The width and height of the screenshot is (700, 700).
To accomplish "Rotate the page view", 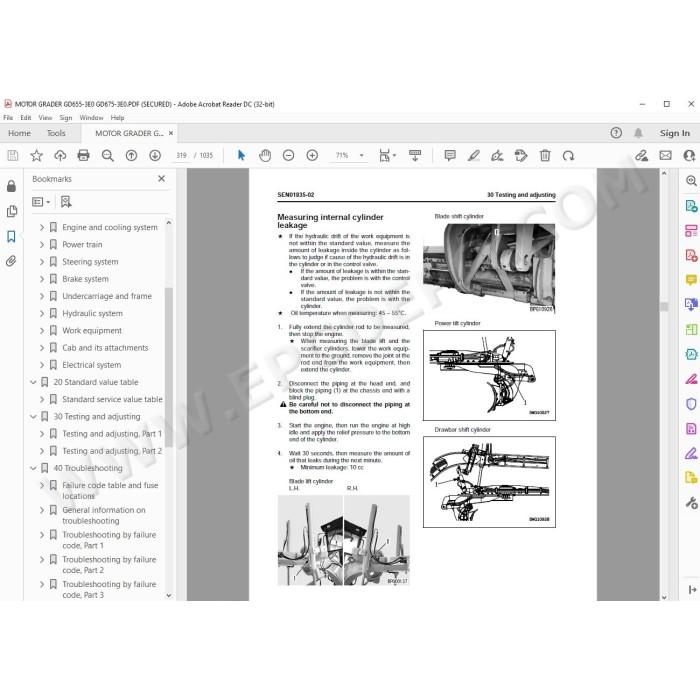I will pos(568,155).
